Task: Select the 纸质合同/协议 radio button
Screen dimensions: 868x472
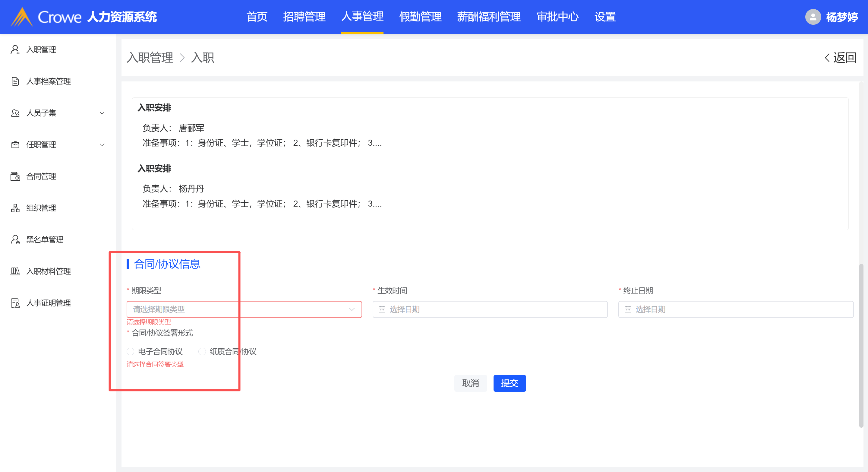Action: pyautogui.click(x=202, y=352)
